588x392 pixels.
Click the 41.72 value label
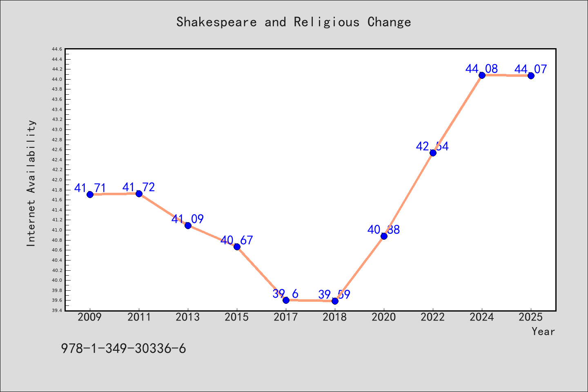139,187
